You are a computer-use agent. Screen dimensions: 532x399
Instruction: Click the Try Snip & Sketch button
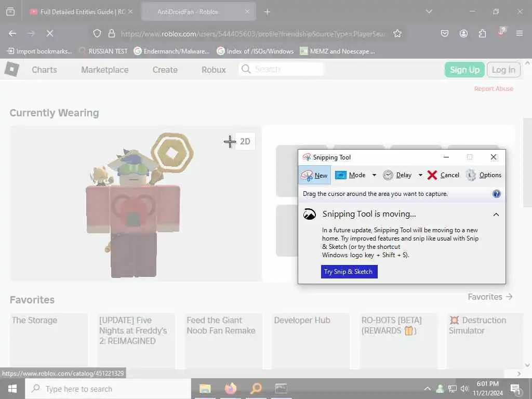[349, 271]
